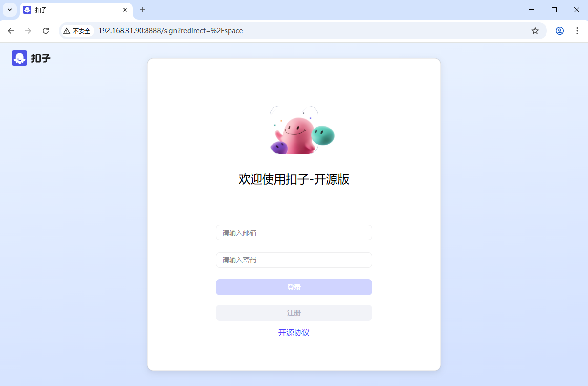Navigate back using the back arrow
This screenshot has width=588, height=386.
click(11, 30)
